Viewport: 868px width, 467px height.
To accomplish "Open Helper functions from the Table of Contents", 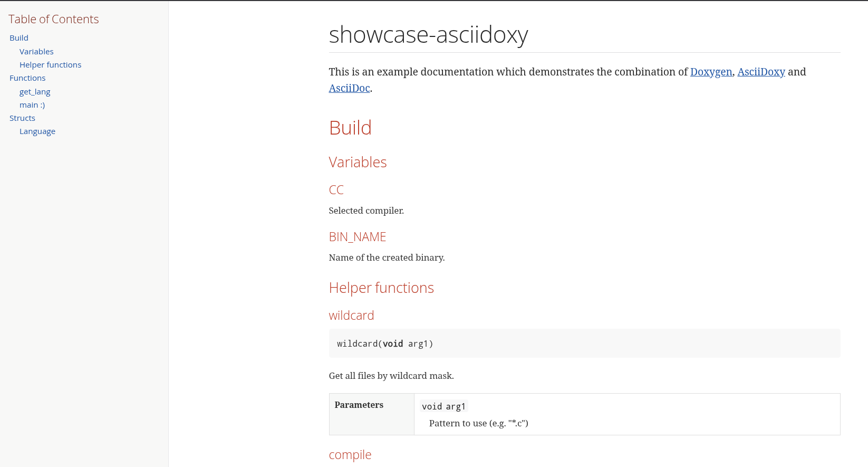I will pyautogui.click(x=50, y=64).
